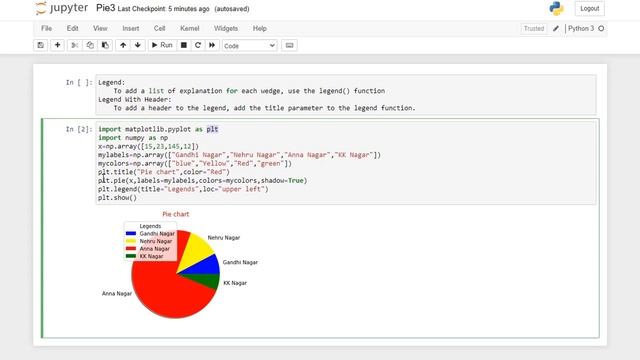
Task: Log out using the Logout button
Action: click(589, 9)
